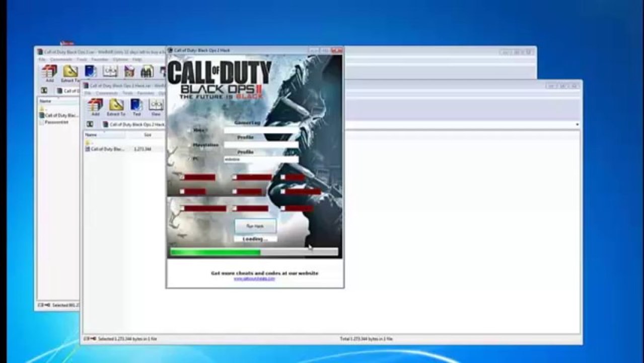This screenshot has width=644, height=363.
Task: Click Find binoculars icon in back WinRAR window
Action: [147, 72]
